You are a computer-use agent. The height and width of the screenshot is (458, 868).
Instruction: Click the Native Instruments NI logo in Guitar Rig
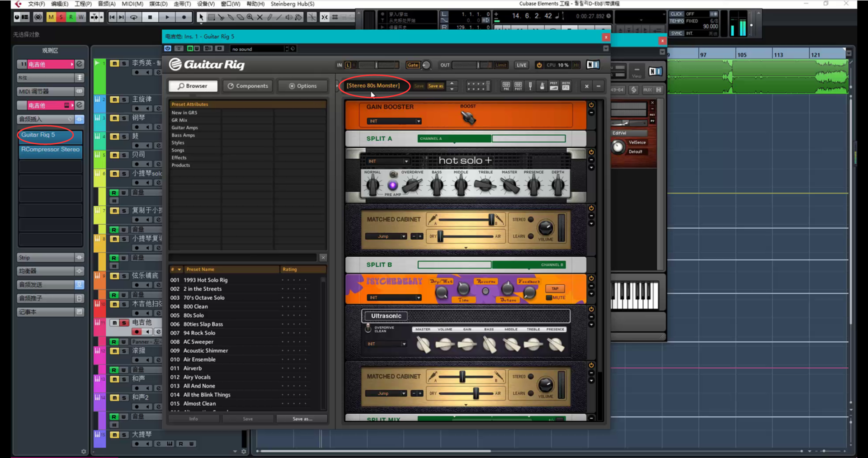tap(593, 65)
